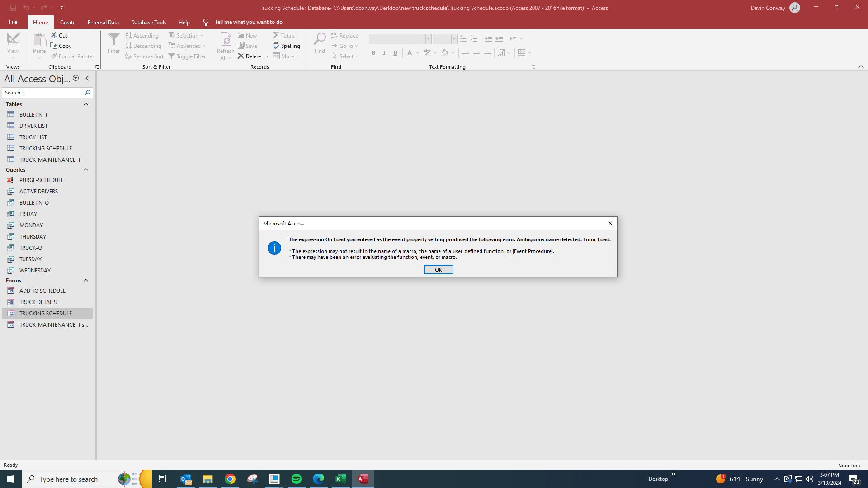868x488 pixels.
Task: Open the TRUCK DETAILS form
Action: [x=38, y=302]
